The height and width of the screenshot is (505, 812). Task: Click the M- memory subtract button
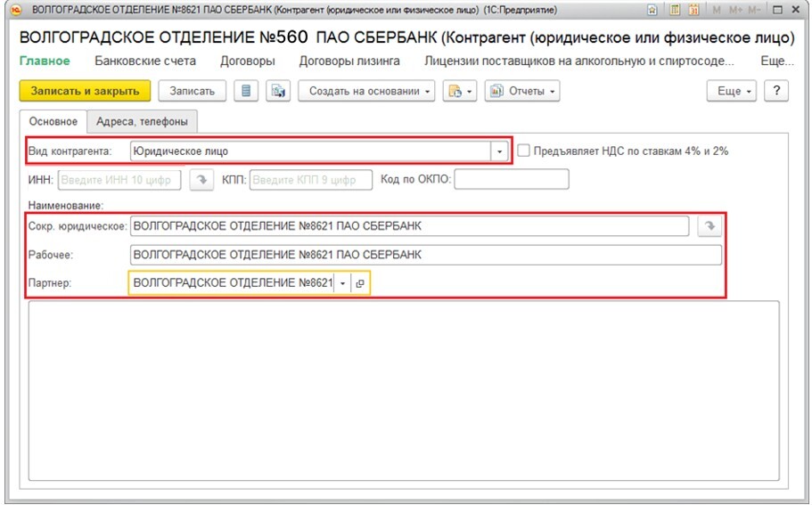point(753,10)
